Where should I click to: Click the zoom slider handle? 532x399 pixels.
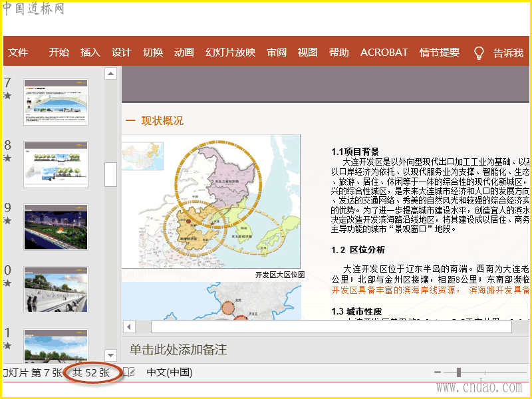point(458,372)
